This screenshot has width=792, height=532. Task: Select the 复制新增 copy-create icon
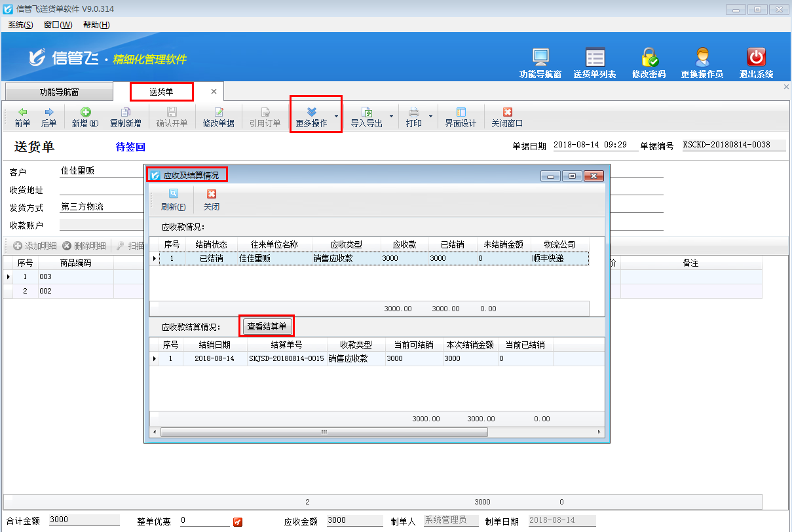click(x=127, y=115)
